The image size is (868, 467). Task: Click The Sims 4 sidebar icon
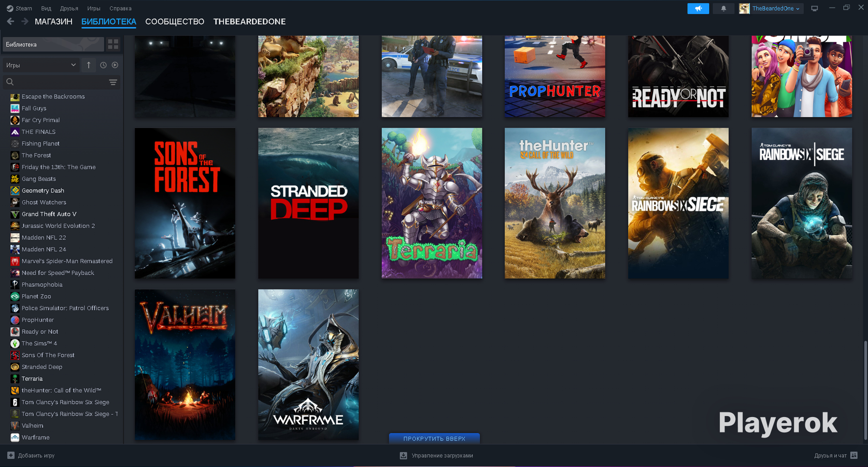[x=15, y=343]
